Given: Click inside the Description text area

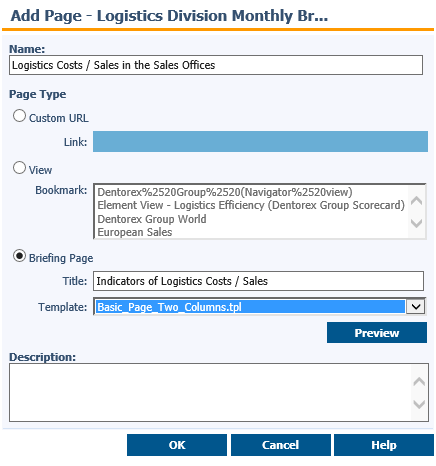Looking at the screenshot, I should click(210, 393).
